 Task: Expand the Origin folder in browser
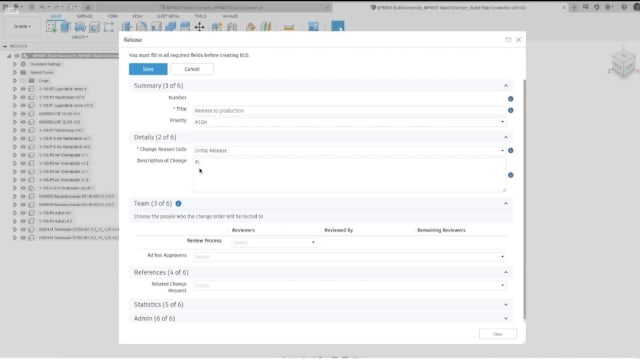[x=15, y=80]
